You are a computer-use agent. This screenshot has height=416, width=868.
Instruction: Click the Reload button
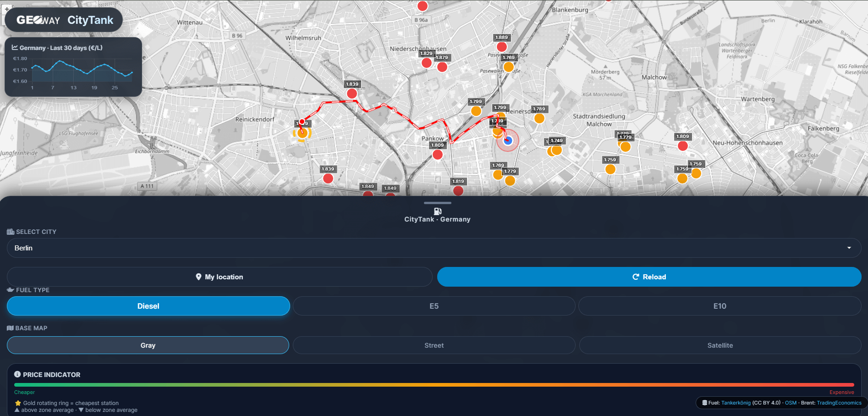[649, 277]
